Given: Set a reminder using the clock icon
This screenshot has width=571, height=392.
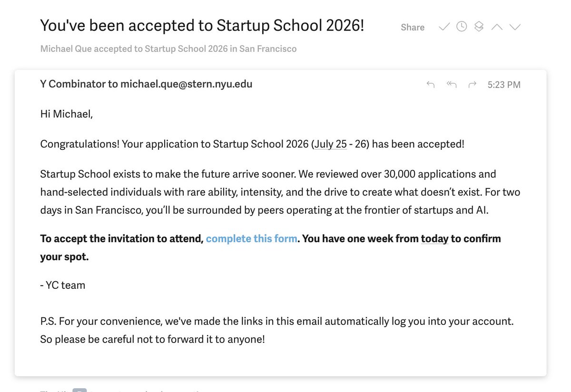Looking at the screenshot, I should [462, 27].
